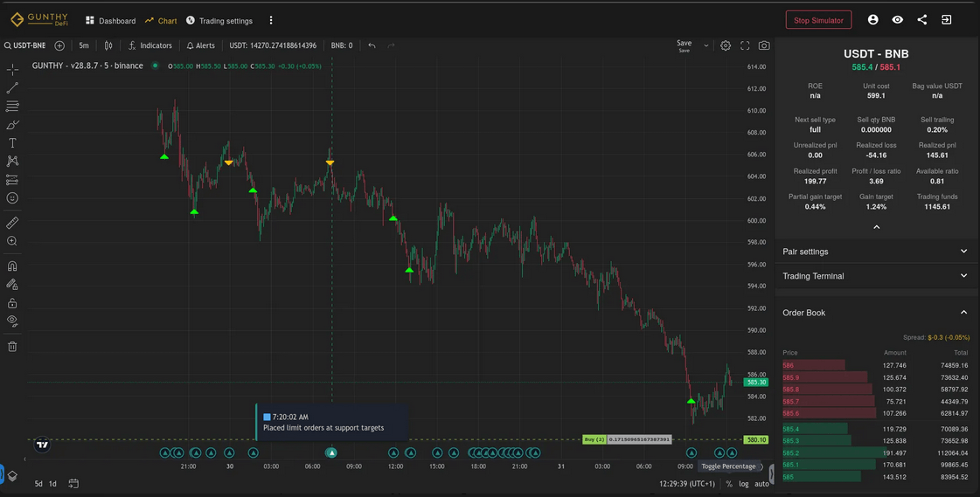Collapse the Order Book panel
980x497 pixels.
tap(963, 313)
